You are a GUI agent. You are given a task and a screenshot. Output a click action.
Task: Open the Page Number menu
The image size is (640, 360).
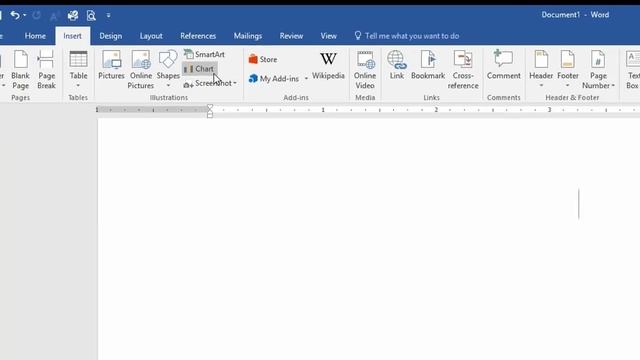(598, 70)
